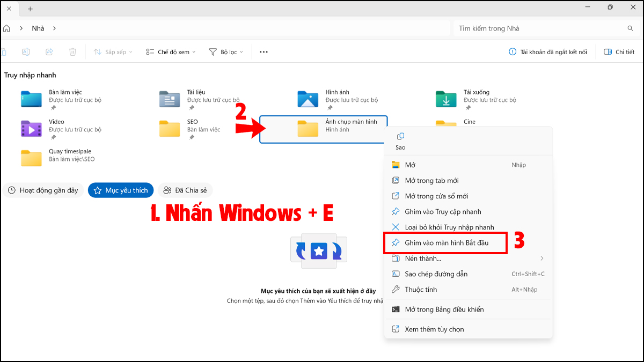Screen dimensions: 644x362
Task: Select the Quay timeslpale folder icon
Action: [x=31, y=158]
